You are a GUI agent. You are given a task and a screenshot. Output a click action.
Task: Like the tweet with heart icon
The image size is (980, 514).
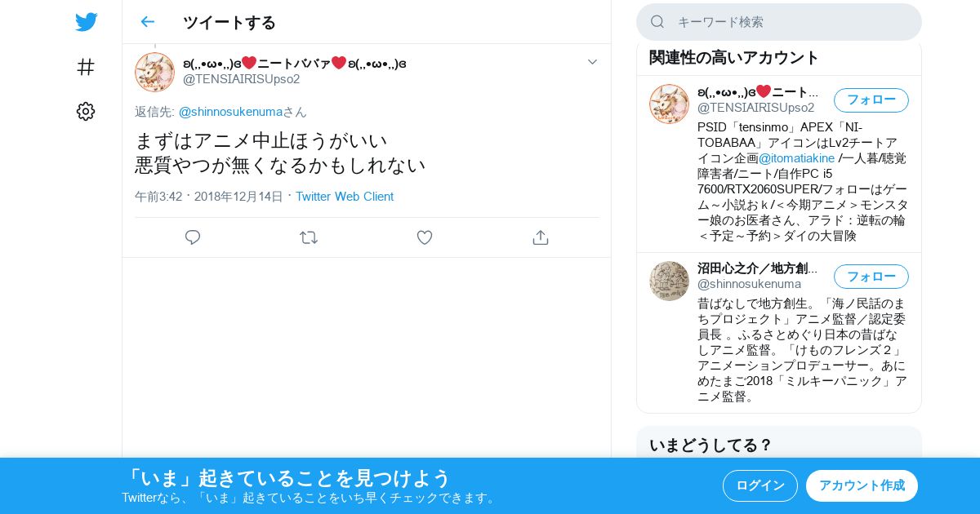pos(425,237)
